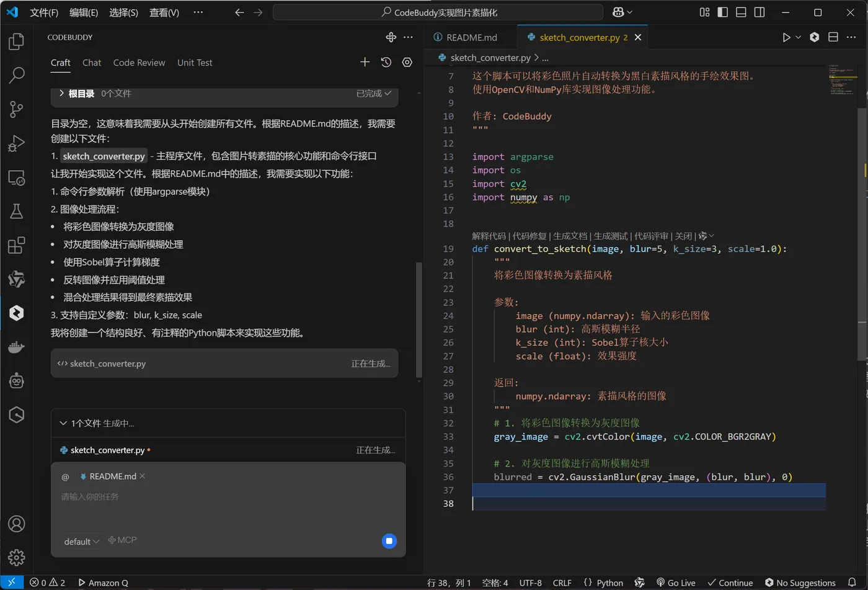This screenshot has width=868, height=590.
Task: Open the 编辑(E) menu
Action: tap(83, 12)
